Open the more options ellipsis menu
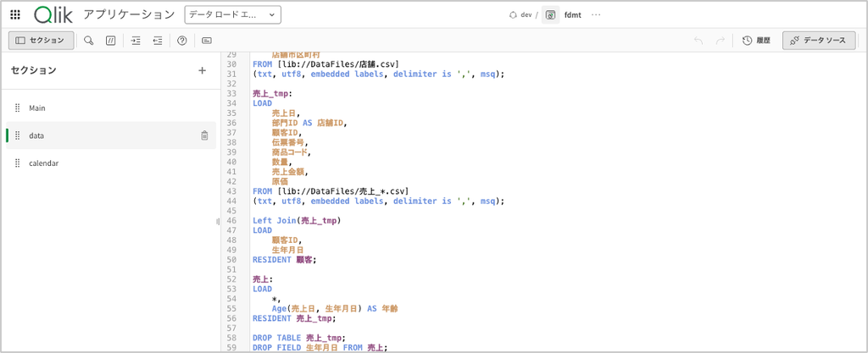 [x=596, y=15]
